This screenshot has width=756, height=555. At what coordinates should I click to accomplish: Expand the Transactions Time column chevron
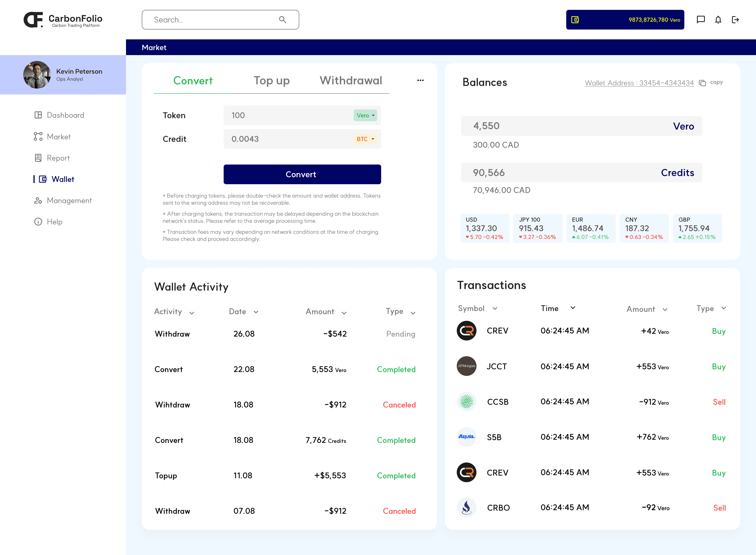(x=573, y=308)
